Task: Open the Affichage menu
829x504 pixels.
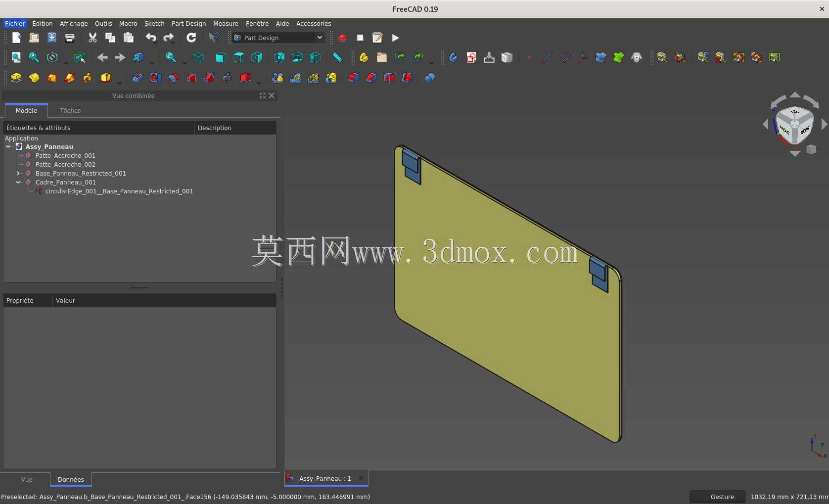Action: coord(74,23)
